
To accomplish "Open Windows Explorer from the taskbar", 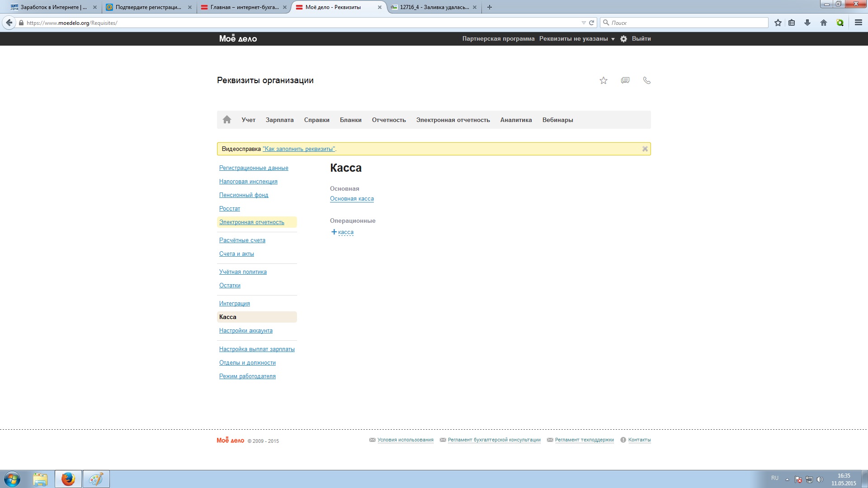I will pos(40,479).
